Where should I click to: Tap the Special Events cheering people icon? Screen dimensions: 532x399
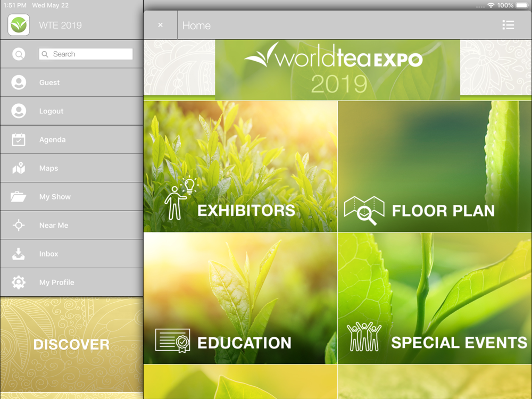tap(364, 337)
